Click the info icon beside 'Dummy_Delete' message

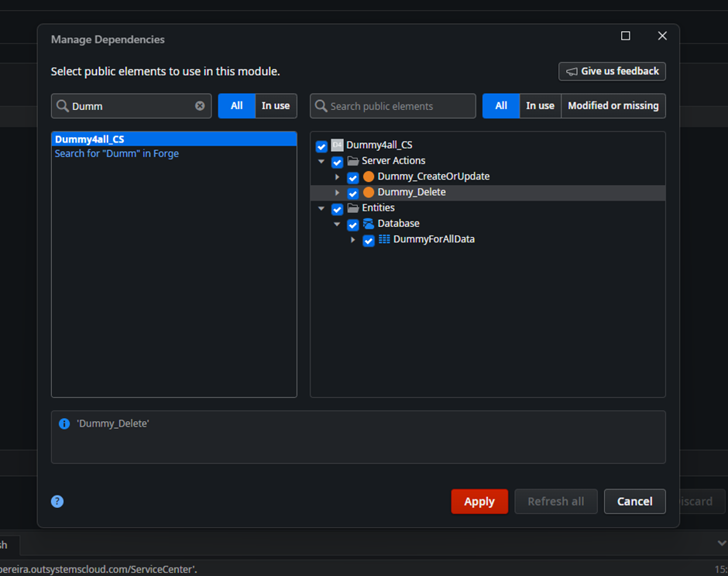(x=64, y=423)
